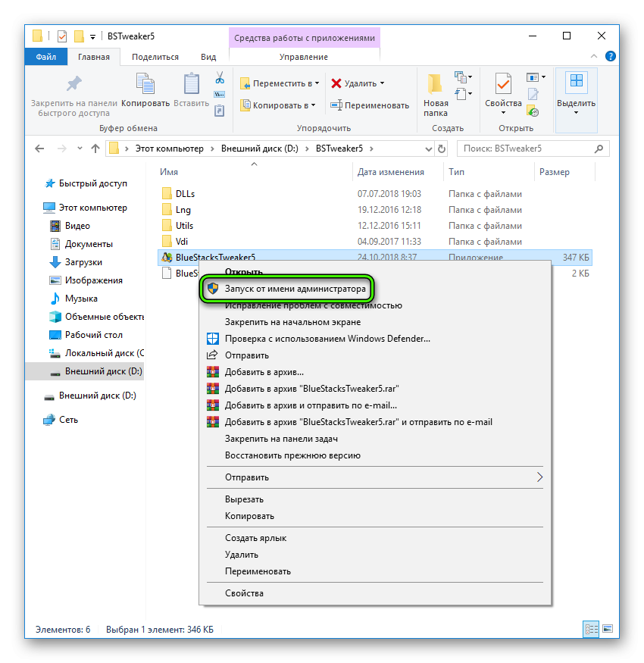644x663 pixels.
Task: Click the new folder icon in title bar
Action: 79,36
